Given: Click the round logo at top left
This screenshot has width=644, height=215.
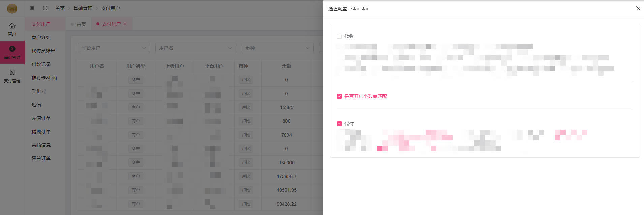Looking at the screenshot, I should pos(12,8).
